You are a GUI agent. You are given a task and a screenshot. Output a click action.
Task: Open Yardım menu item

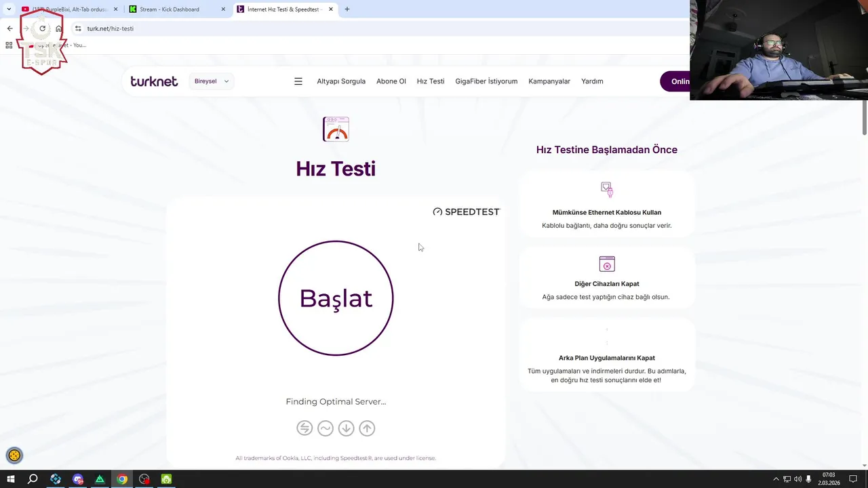coord(592,81)
